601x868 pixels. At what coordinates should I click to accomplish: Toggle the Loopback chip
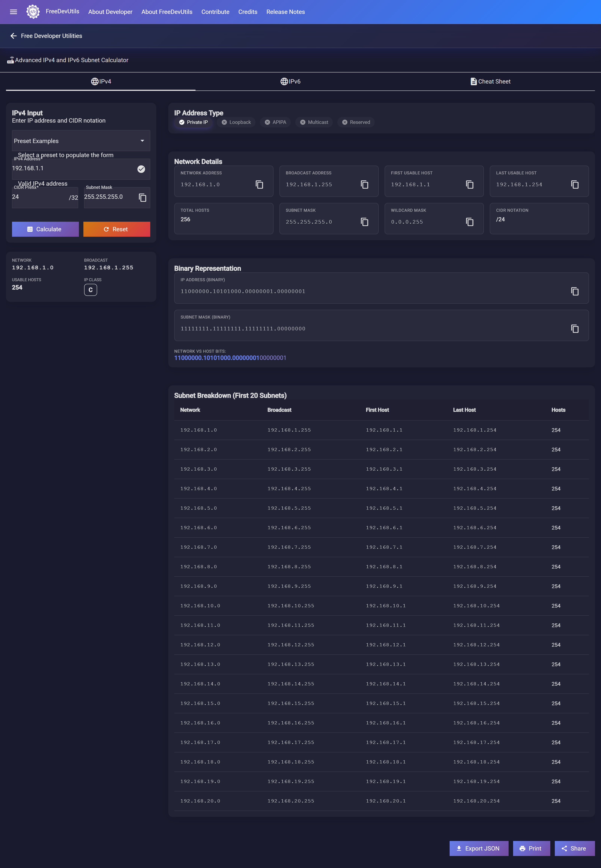pyautogui.click(x=236, y=122)
